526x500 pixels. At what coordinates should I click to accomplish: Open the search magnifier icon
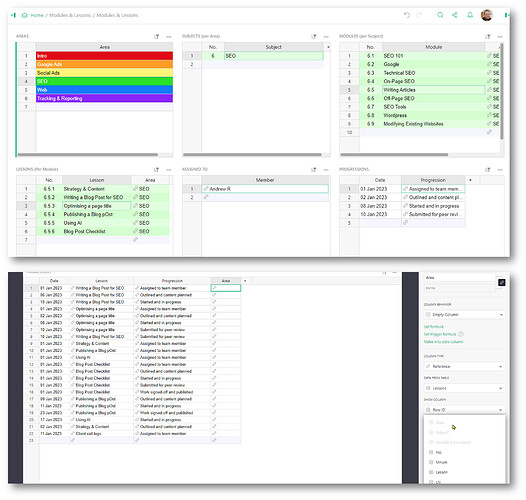(440, 15)
